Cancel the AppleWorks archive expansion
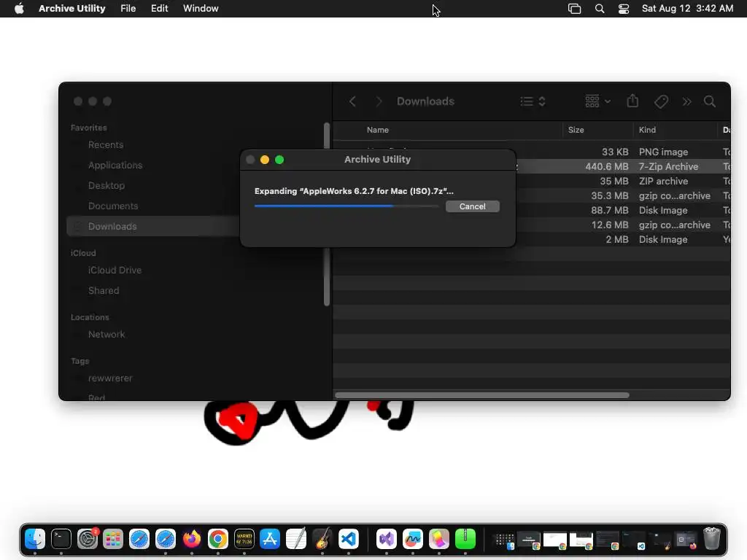The image size is (747, 560). coord(472,206)
